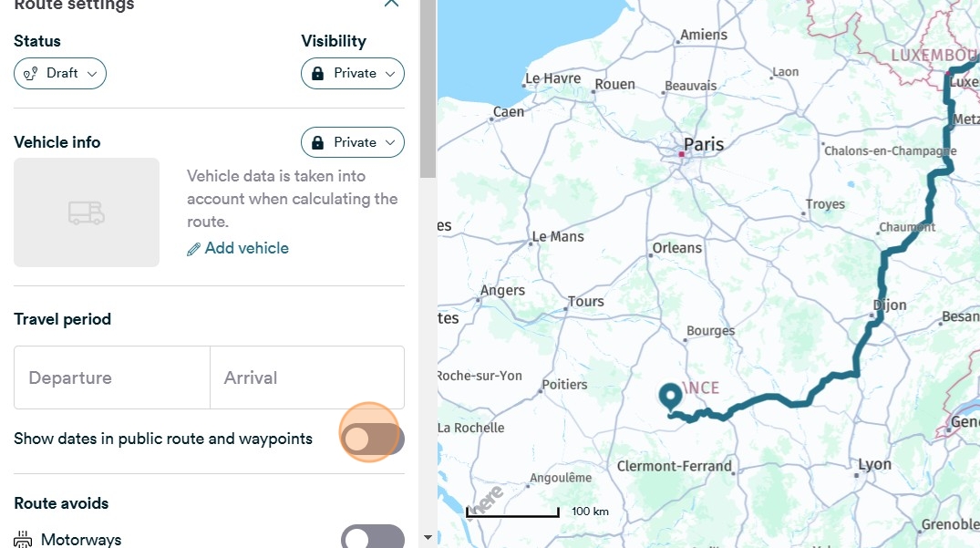Click the Lyon city label on map
The width and height of the screenshot is (980, 548).
(x=874, y=464)
